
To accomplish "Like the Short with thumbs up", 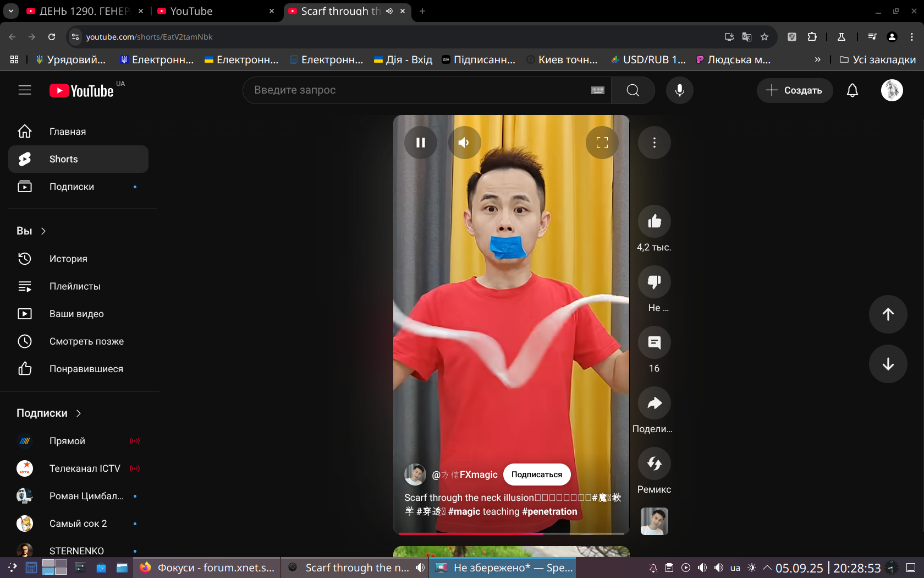I will pos(654,221).
